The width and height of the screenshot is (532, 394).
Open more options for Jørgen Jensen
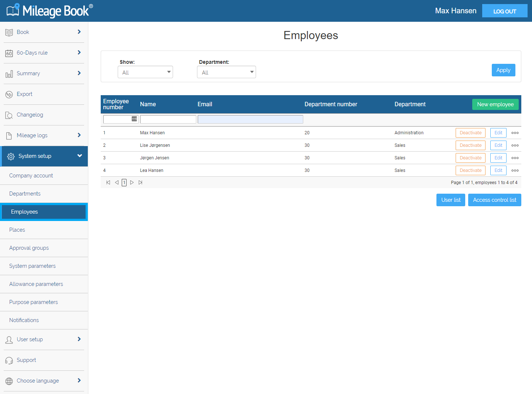click(515, 158)
